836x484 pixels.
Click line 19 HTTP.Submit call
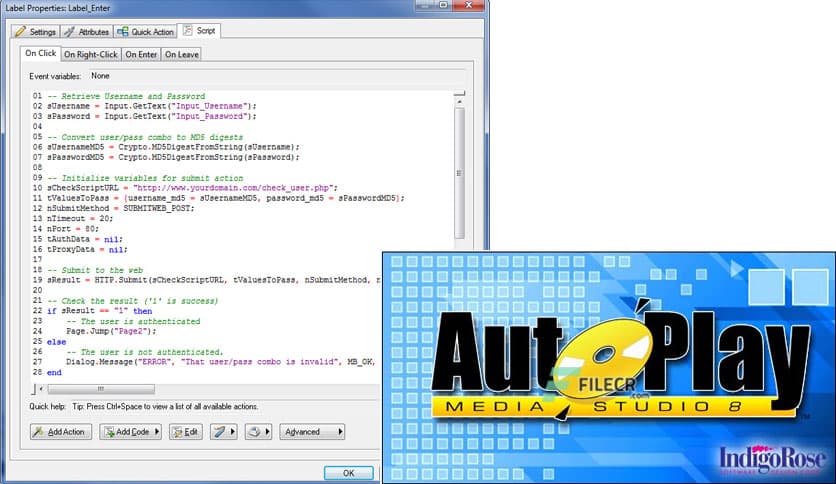pos(214,280)
